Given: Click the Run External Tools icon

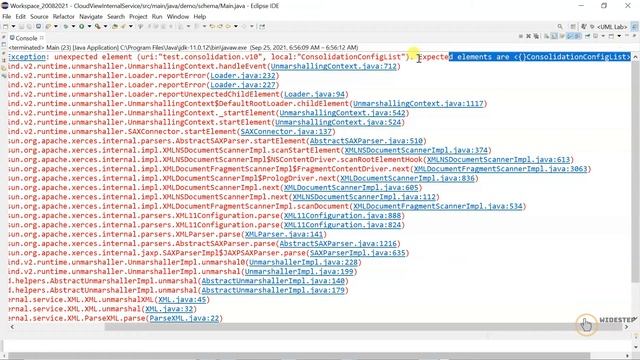Looking at the screenshot, I should click(98, 27).
